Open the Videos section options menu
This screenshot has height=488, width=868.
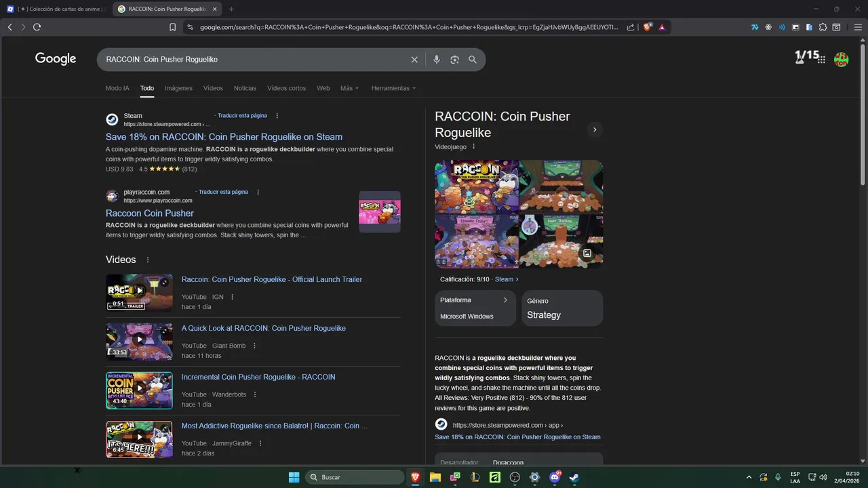point(148,260)
